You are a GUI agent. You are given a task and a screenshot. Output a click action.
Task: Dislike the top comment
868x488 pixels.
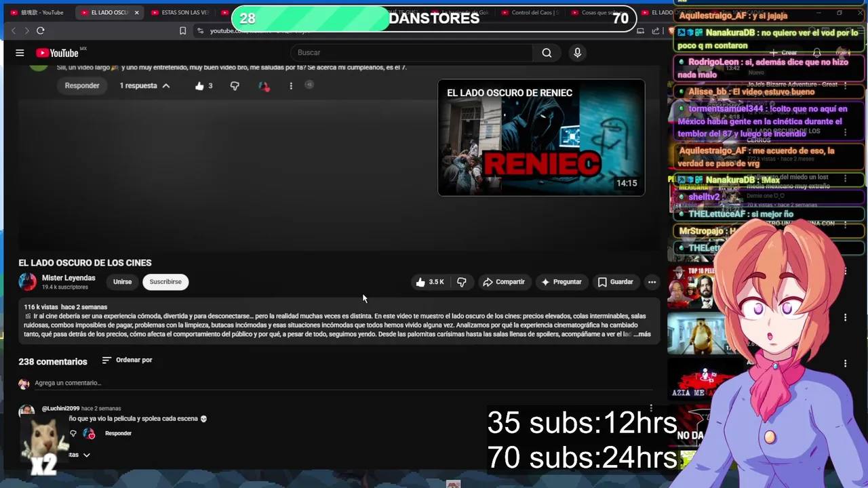coord(235,86)
